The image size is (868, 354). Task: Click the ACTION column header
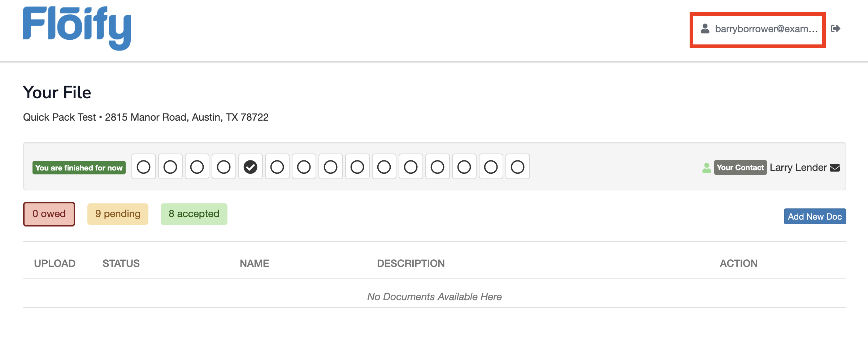click(x=738, y=263)
